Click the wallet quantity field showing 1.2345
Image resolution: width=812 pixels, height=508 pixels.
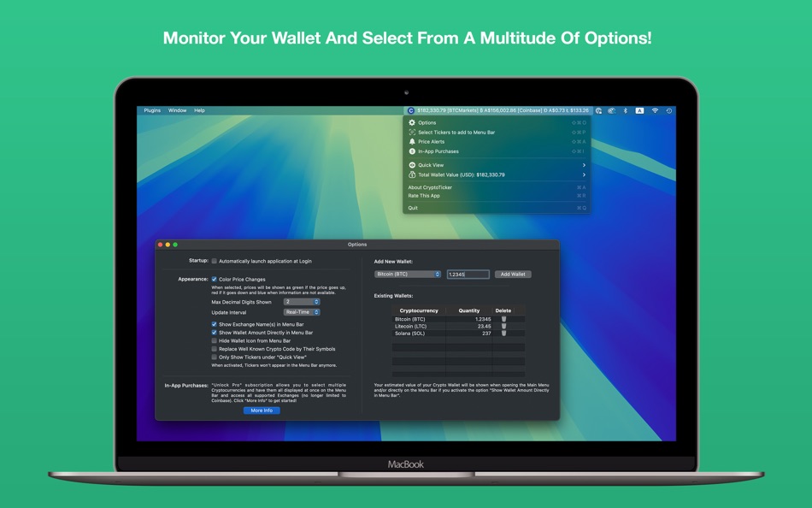pos(468,275)
